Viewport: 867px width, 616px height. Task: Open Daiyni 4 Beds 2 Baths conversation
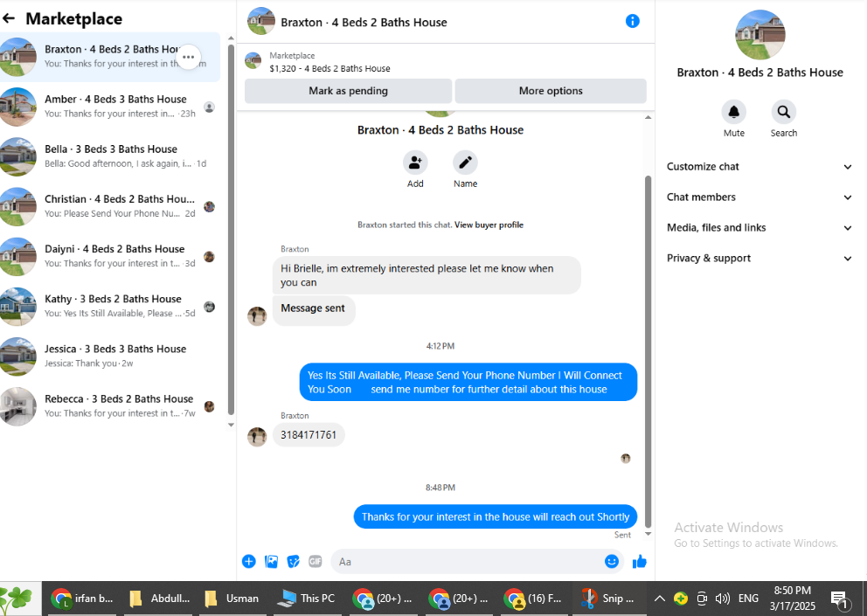click(110, 256)
